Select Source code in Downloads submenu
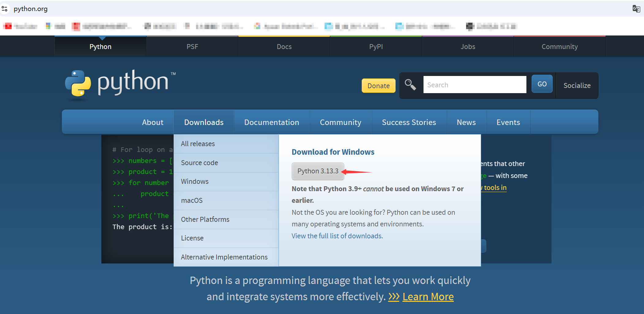This screenshot has width=644, height=314. (226, 163)
